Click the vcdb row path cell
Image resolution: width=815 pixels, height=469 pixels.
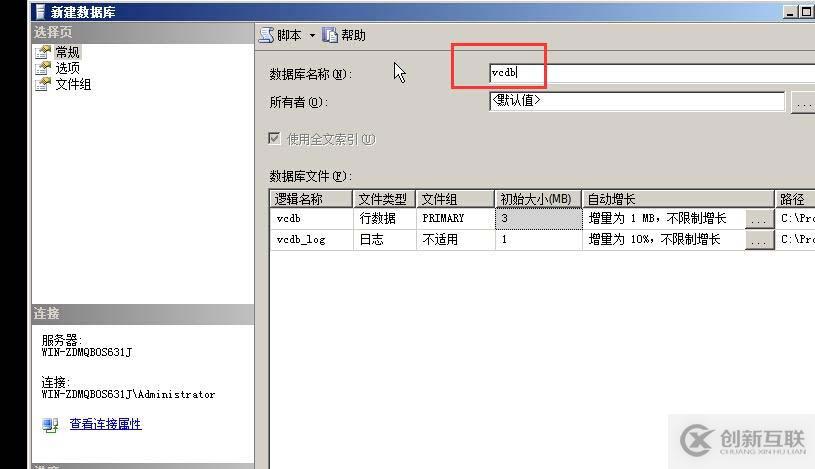[796, 219]
